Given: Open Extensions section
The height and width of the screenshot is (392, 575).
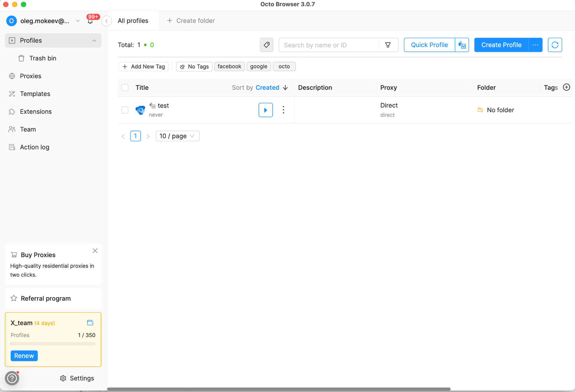Looking at the screenshot, I should tap(36, 111).
